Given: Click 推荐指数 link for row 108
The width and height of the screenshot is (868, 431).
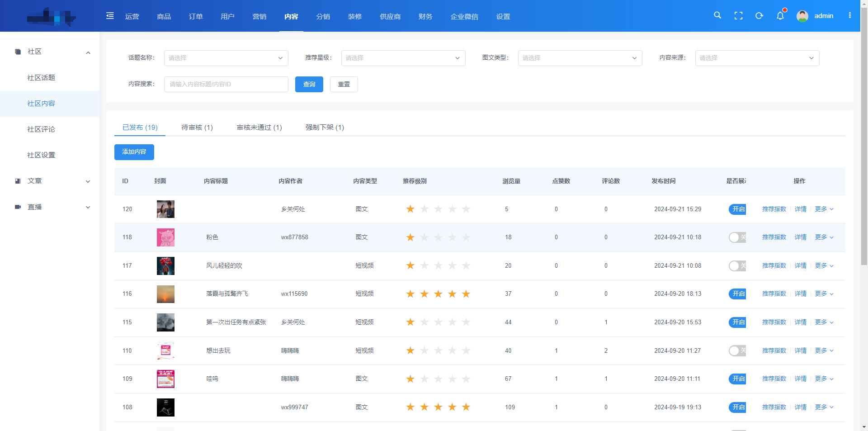Looking at the screenshot, I should tap(774, 407).
